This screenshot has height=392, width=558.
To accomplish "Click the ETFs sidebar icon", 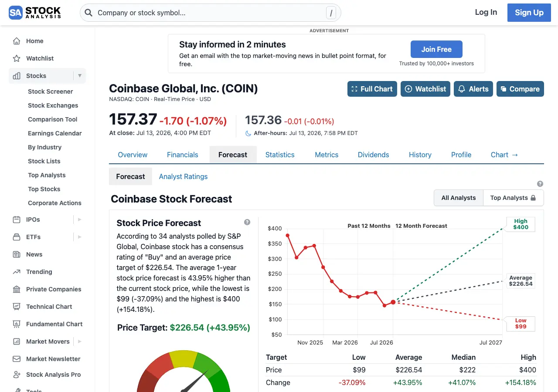I will [17, 237].
